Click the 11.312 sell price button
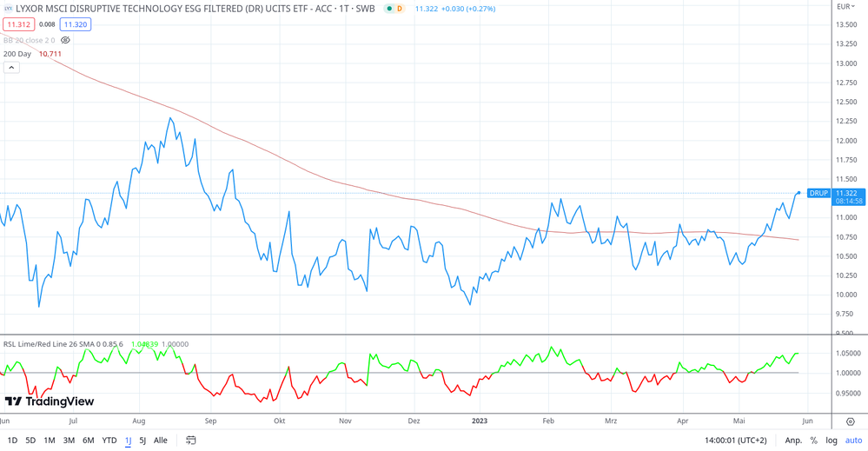The image size is (868, 451). click(19, 24)
